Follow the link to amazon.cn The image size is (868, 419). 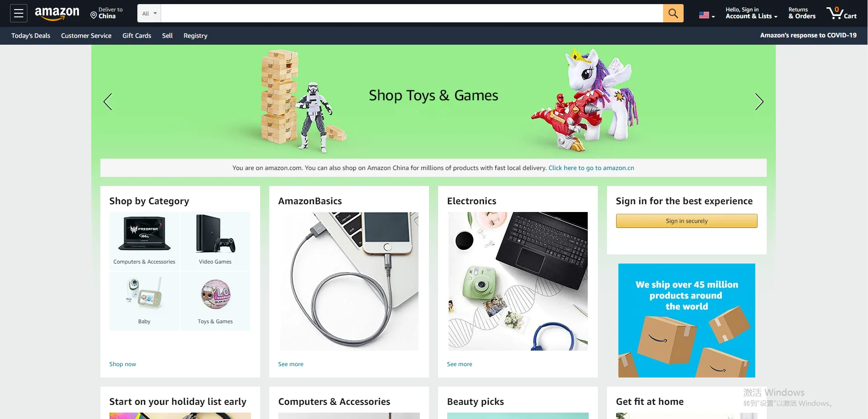pos(591,168)
